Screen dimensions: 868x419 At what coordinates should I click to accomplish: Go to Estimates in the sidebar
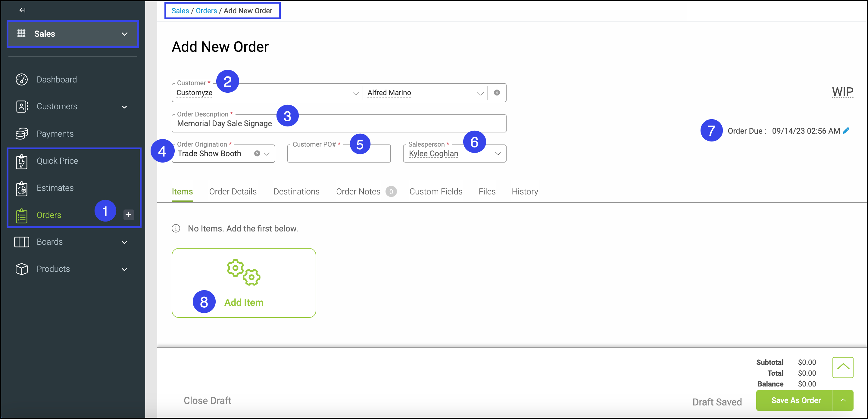[55, 188]
